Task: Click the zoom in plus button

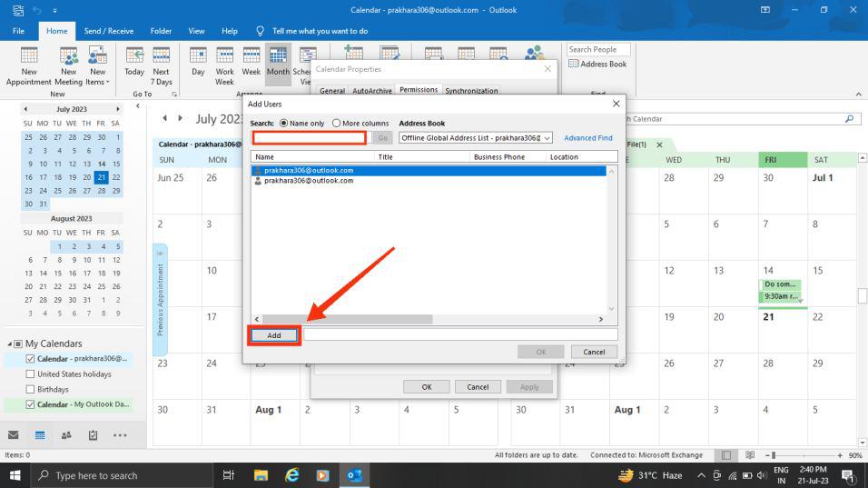Action: click(x=840, y=455)
